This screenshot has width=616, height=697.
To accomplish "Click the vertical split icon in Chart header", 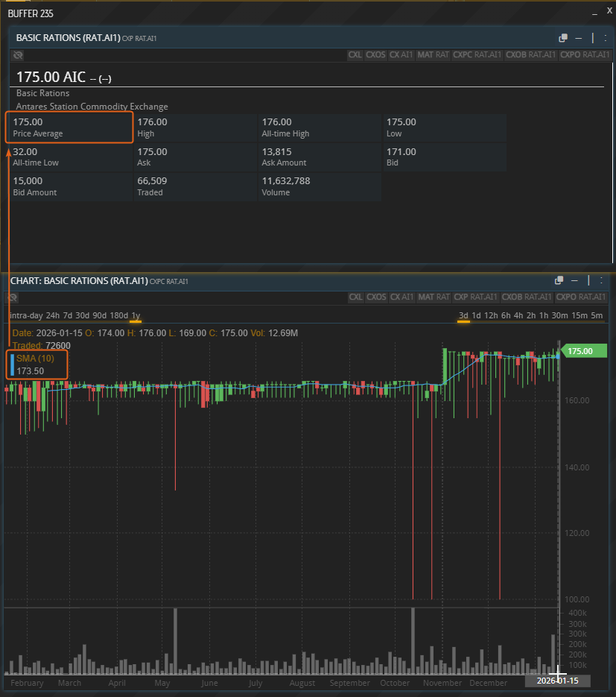I will (x=589, y=280).
